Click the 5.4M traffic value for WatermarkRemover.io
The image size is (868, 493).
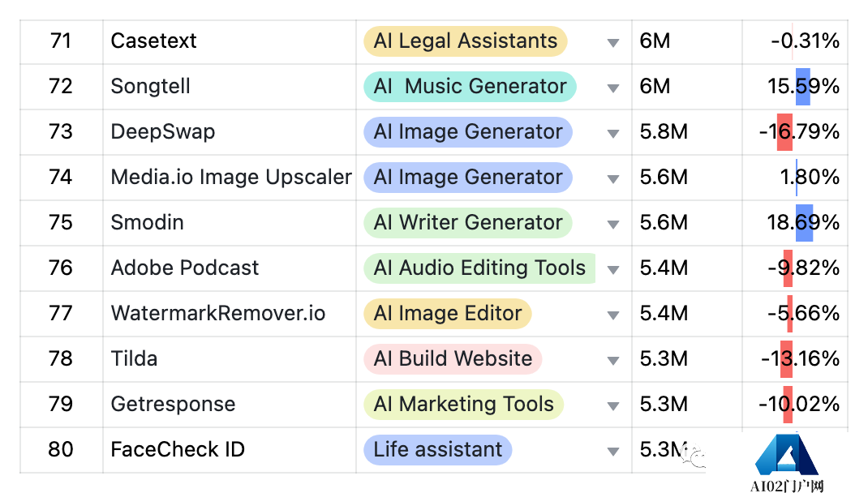tap(664, 314)
